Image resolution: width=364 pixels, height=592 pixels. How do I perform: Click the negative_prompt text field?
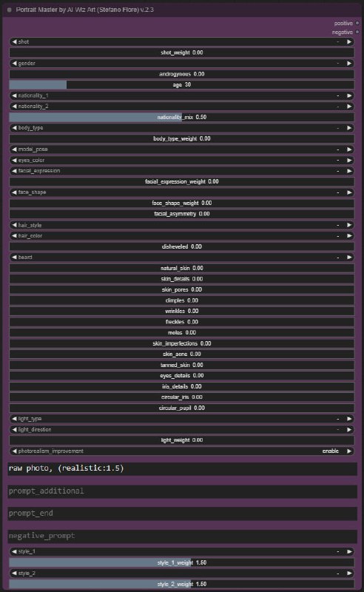point(183,536)
